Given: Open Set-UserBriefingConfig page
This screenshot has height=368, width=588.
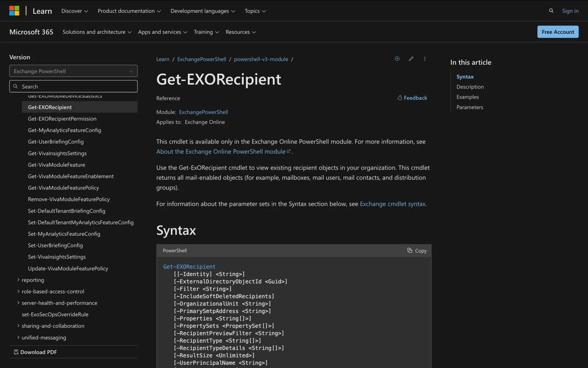Looking at the screenshot, I should click(x=55, y=245).
